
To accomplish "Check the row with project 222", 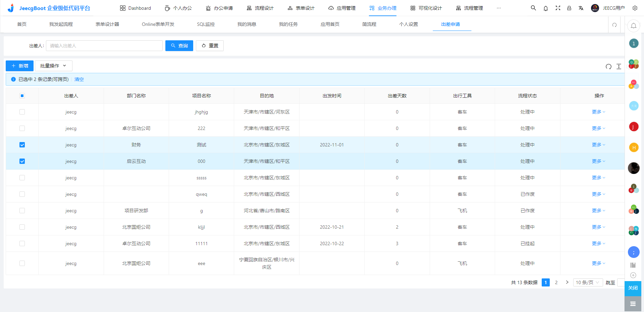I will [22, 128].
